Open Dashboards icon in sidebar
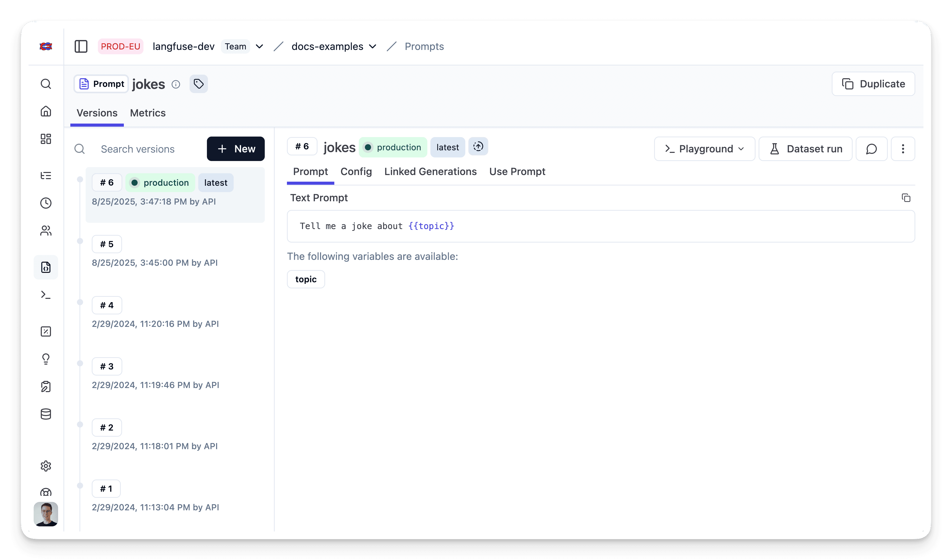Image resolution: width=952 pixels, height=560 pixels. tap(46, 139)
